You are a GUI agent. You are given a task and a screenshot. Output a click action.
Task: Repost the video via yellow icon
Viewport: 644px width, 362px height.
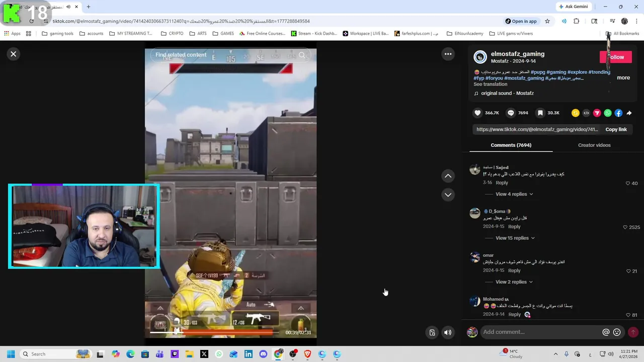[x=576, y=113]
